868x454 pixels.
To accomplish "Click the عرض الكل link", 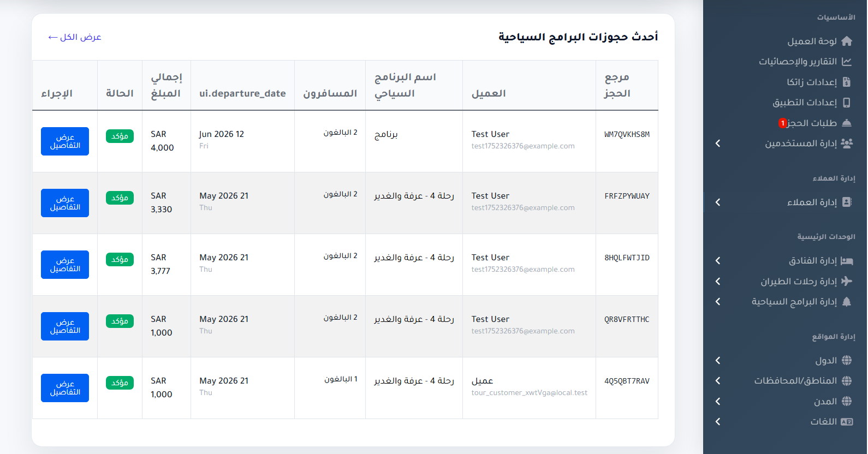I will pos(75,37).
